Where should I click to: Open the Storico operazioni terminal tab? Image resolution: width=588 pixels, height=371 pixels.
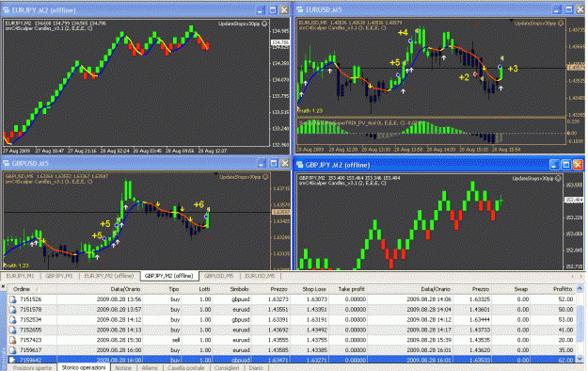(84, 367)
